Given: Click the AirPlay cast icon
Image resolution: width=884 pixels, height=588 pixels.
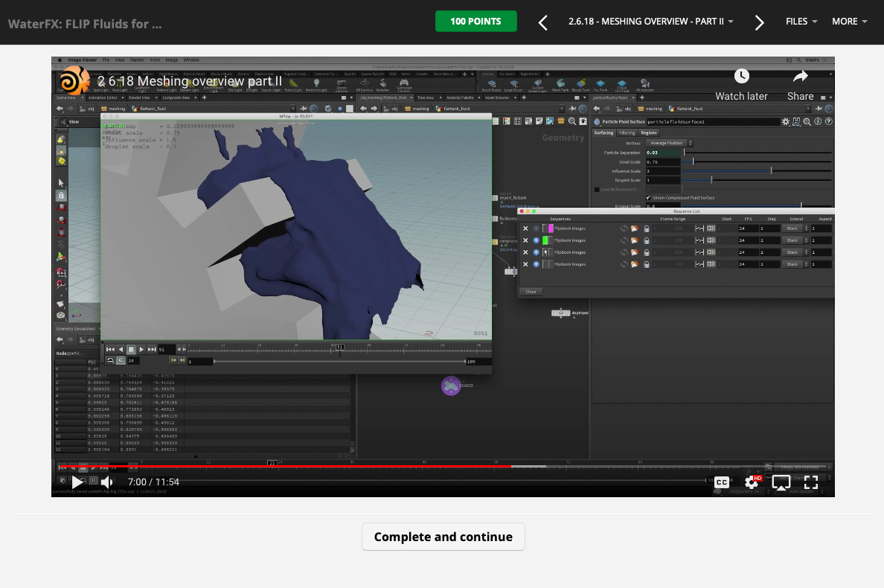Looking at the screenshot, I should [x=781, y=482].
